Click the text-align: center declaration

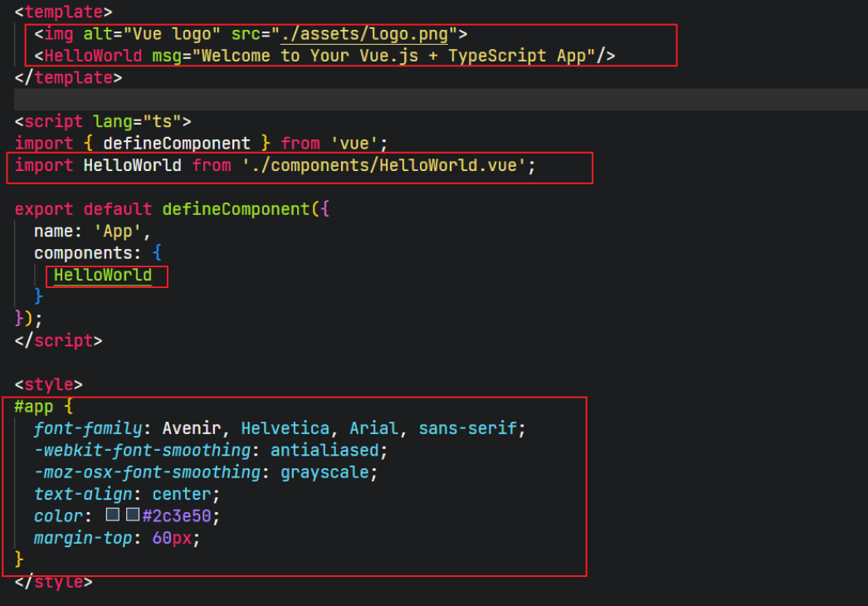127,494
